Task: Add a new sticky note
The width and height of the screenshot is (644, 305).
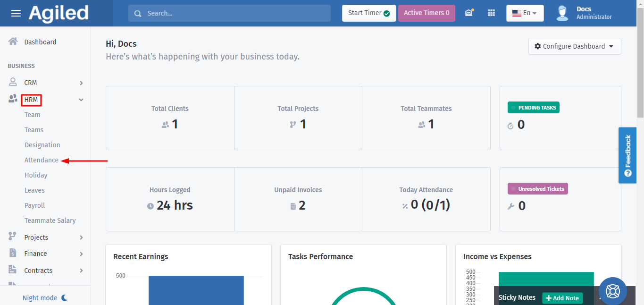Action: click(x=562, y=298)
